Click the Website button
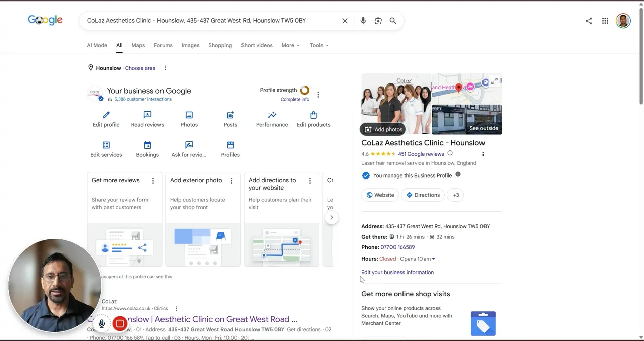 coord(380,195)
